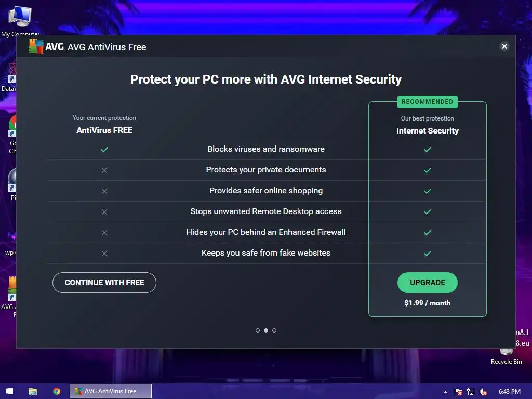The width and height of the screenshot is (532, 399).
Task: Close the AVG upgrade dialog
Action: (504, 46)
